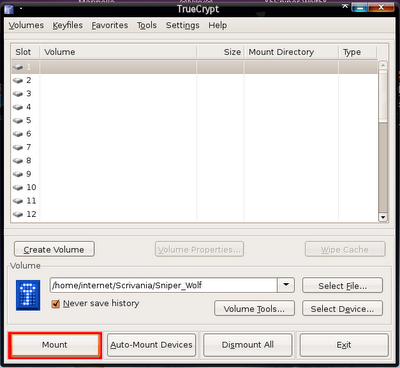Click the slot list scroll down arrow
The height and width of the screenshot is (368, 400).
[383, 217]
